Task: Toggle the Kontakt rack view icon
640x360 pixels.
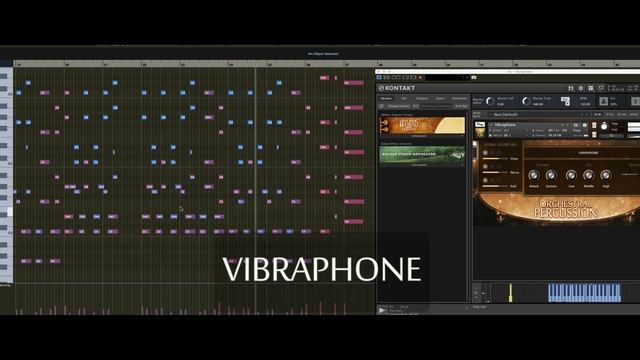Action: [x=591, y=88]
